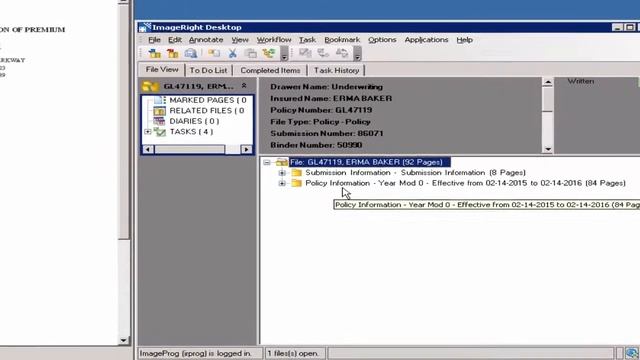This screenshot has height=360, width=640.
Task: Open the first toolbar's overflow dropdown arrow
Action: 284,53
